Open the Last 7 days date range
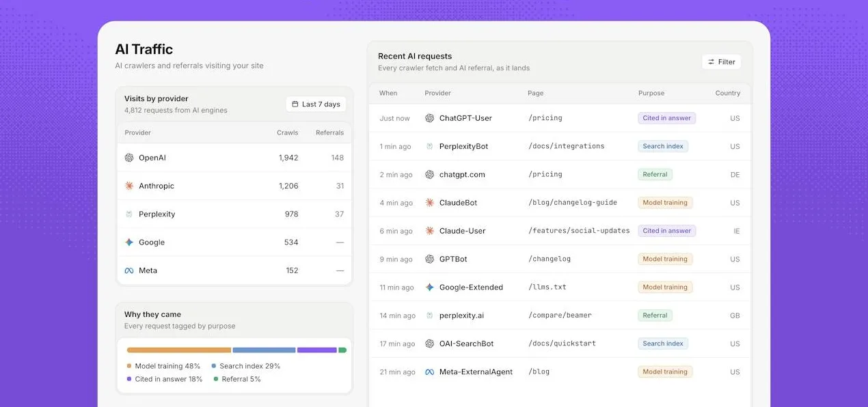The height and width of the screenshot is (407, 868). click(316, 104)
